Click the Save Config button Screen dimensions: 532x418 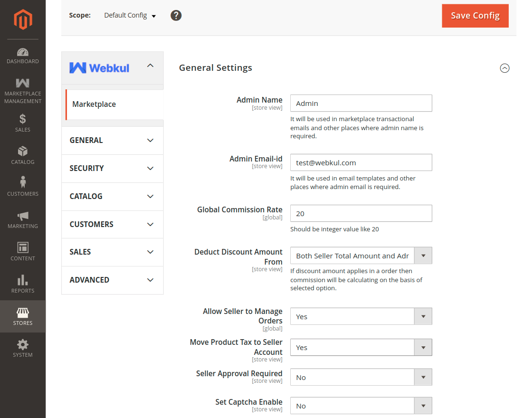(475, 16)
